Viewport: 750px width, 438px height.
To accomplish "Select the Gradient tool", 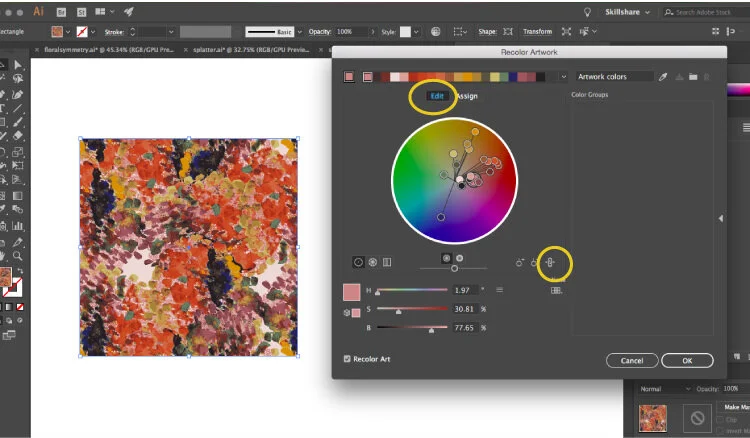I will click(18, 196).
